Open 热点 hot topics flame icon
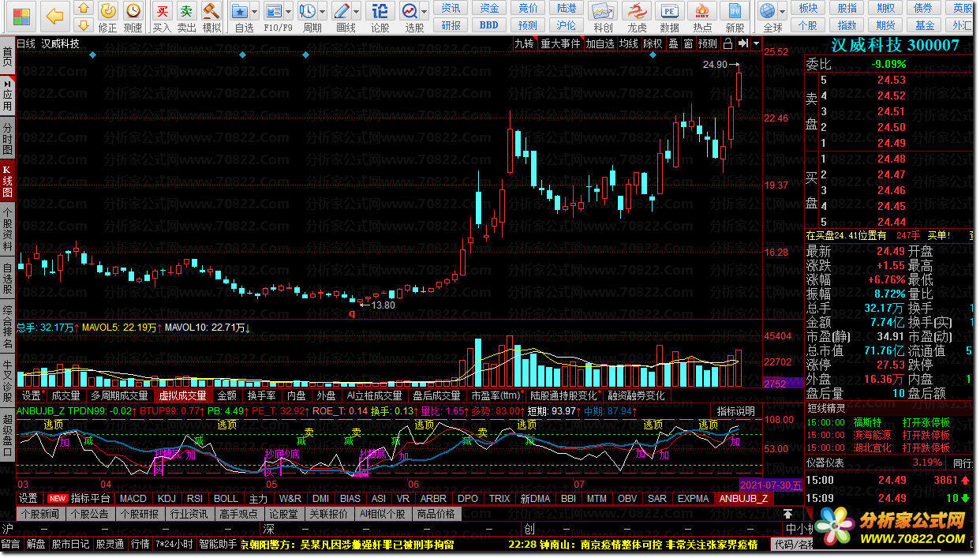This screenshot has height=558, width=980. (702, 11)
